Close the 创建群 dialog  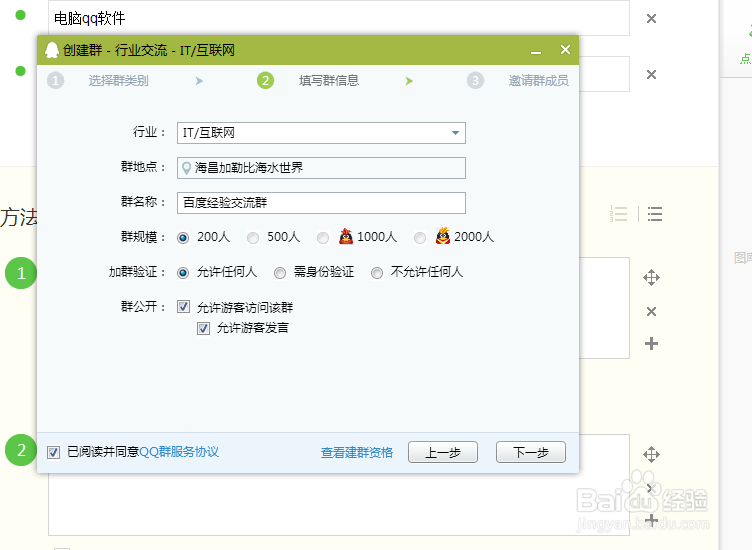tap(565, 49)
